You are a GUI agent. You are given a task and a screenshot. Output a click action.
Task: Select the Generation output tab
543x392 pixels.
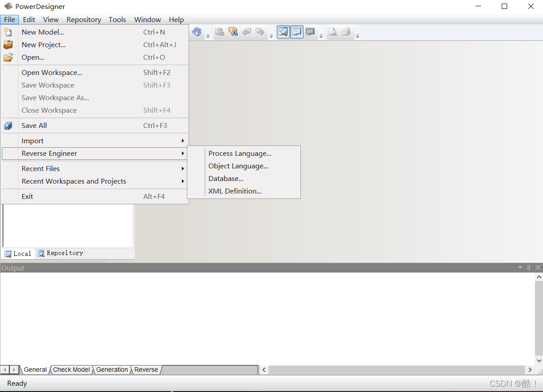click(112, 370)
